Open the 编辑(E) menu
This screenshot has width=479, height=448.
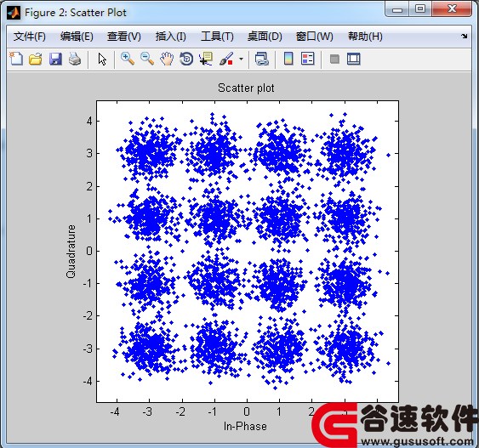pos(77,37)
